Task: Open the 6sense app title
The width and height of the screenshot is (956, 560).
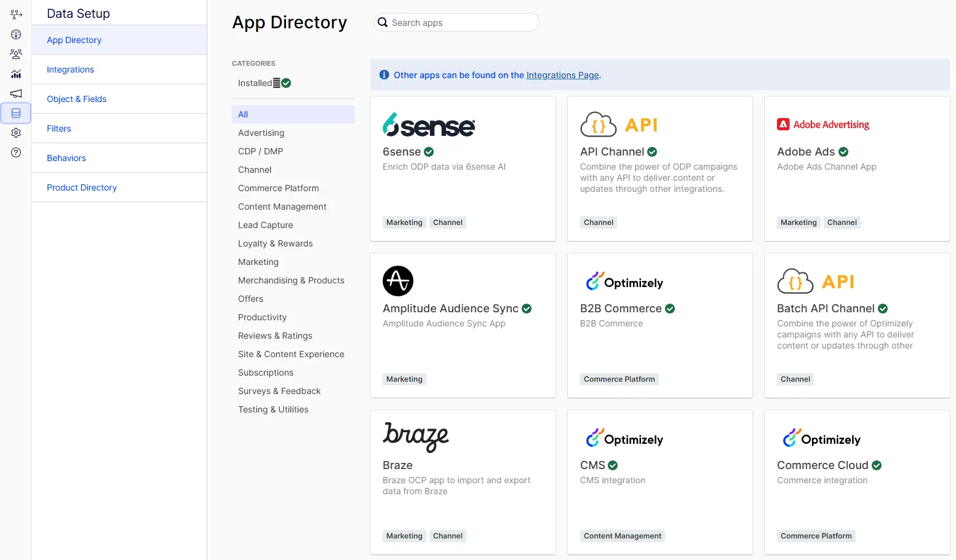Action: (x=402, y=152)
